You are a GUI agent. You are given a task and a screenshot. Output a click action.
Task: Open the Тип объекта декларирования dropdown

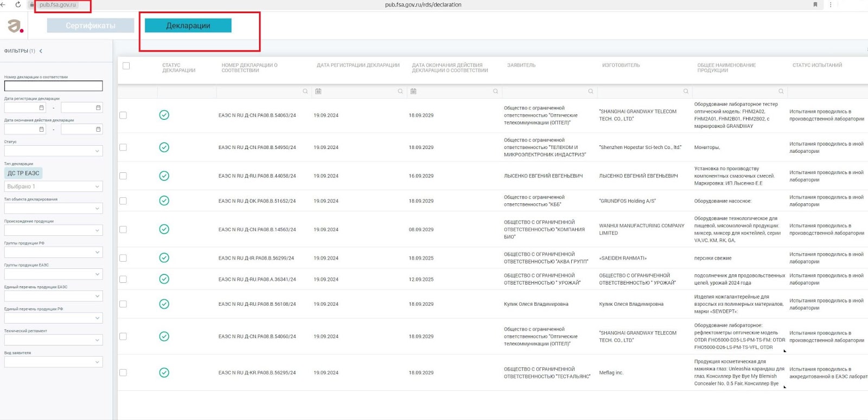[53, 208]
